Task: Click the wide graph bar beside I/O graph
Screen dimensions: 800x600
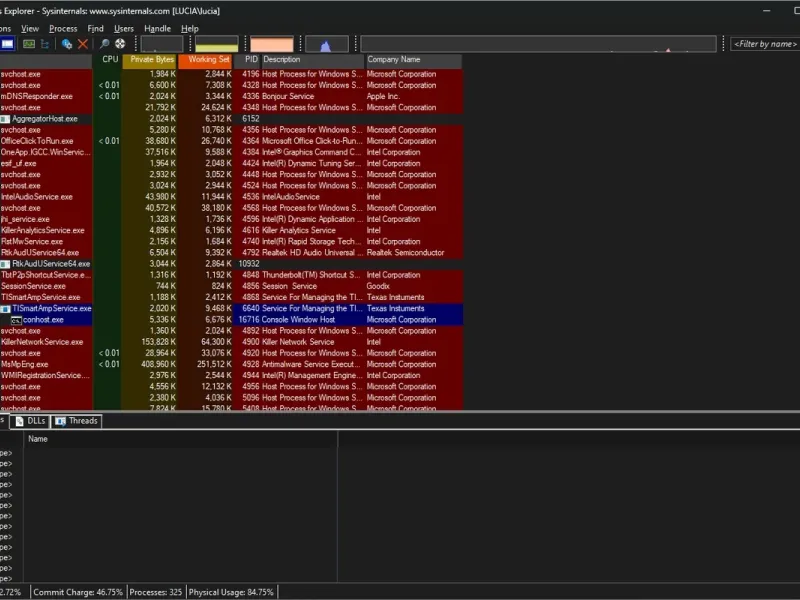Action: (538, 44)
